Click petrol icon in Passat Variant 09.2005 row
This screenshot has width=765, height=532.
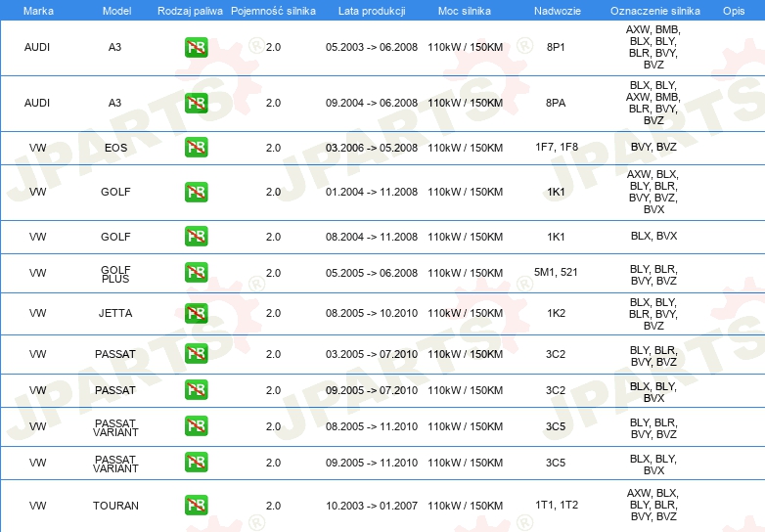coord(196,463)
